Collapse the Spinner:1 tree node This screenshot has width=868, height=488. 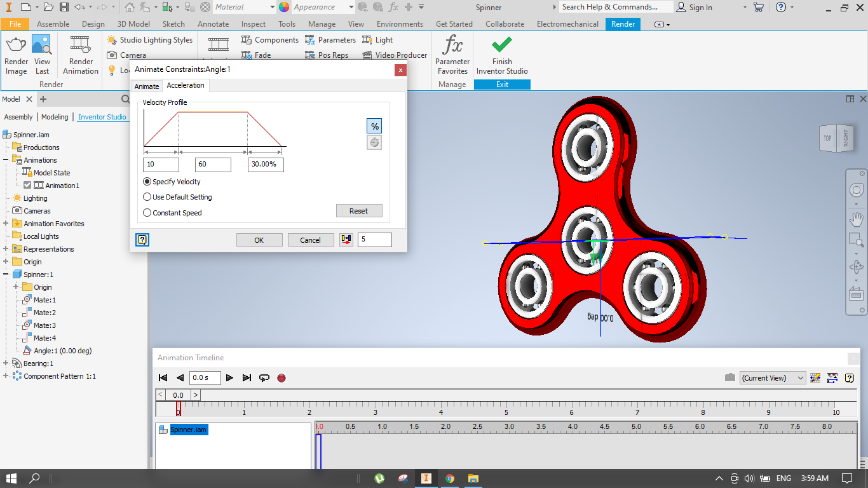point(6,274)
